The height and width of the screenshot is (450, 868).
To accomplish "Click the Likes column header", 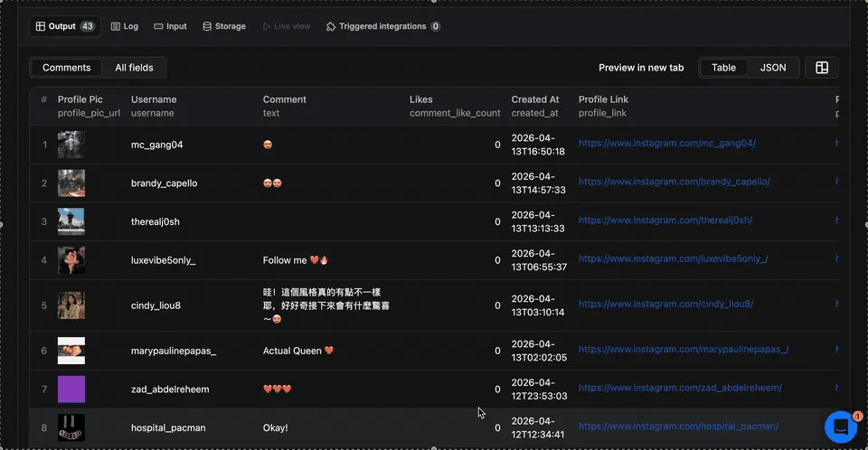I will click(x=421, y=99).
